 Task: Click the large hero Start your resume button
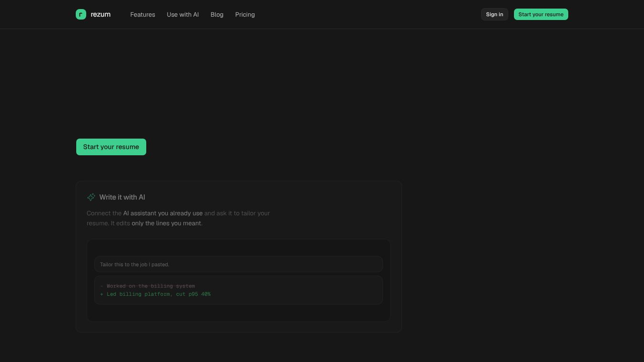click(111, 147)
